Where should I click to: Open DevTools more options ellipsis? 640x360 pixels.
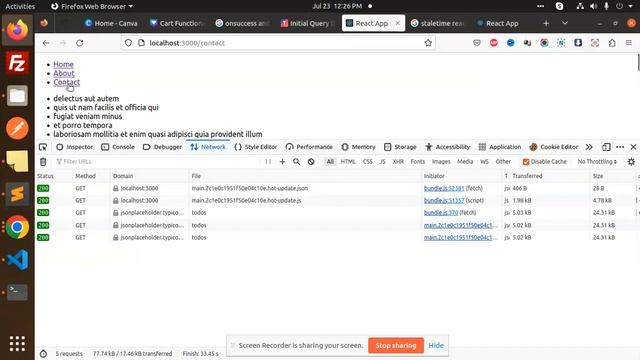tap(620, 147)
